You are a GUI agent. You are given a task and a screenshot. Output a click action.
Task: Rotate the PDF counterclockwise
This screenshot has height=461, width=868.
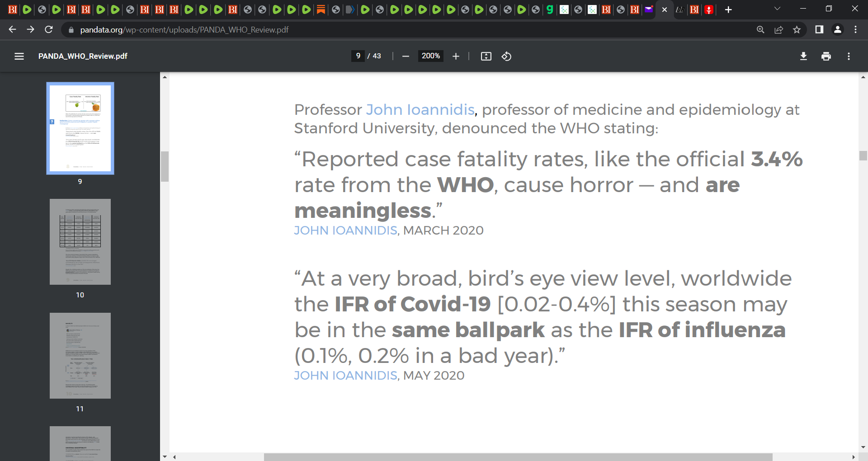point(506,56)
